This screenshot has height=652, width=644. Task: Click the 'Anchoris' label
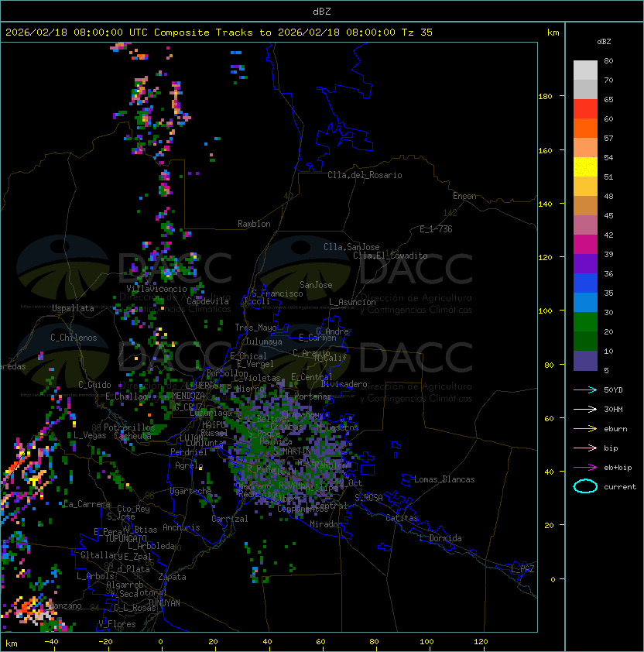(x=181, y=527)
